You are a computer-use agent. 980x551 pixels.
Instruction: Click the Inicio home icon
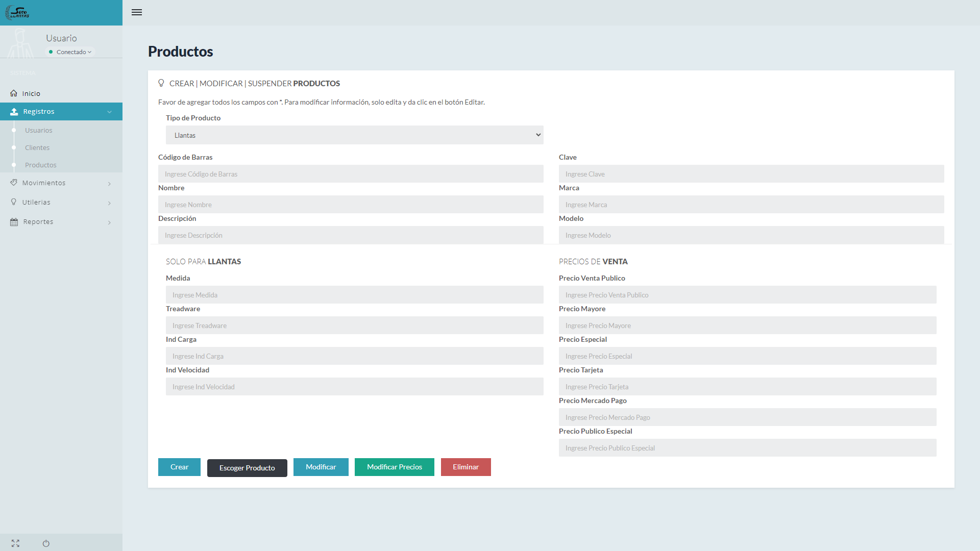pyautogui.click(x=14, y=93)
